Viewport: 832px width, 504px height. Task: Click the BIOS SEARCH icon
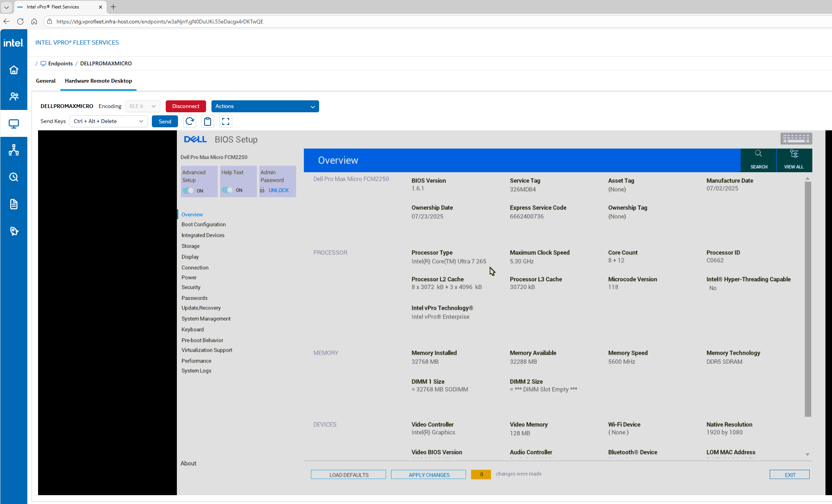[x=759, y=160]
